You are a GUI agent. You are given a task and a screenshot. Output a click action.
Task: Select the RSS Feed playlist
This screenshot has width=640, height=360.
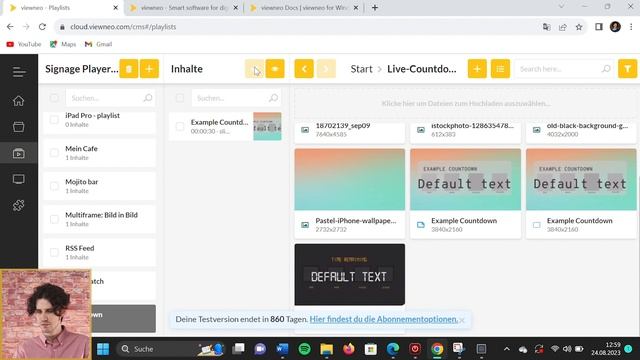click(x=100, y=252)
